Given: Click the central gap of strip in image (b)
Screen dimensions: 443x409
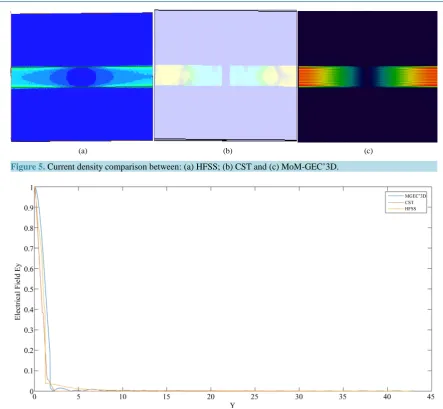Looking at the screenshot, I should (x=226, y=76).
